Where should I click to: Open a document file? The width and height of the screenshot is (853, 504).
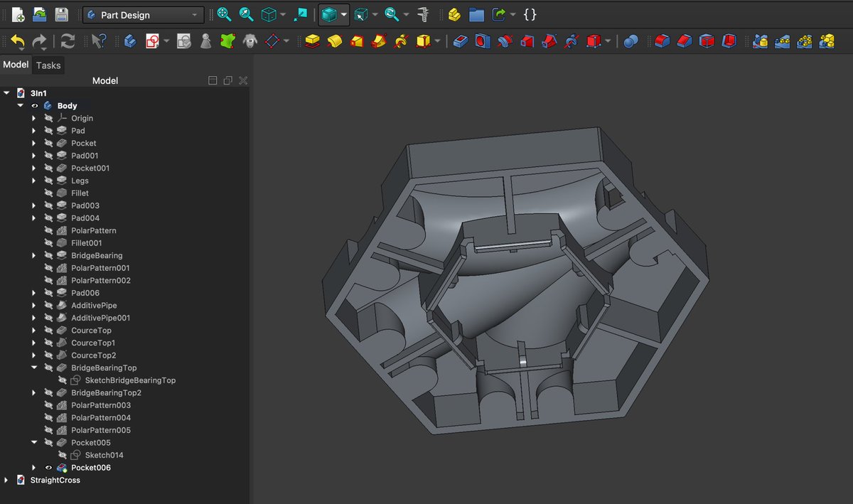(40, 14)
